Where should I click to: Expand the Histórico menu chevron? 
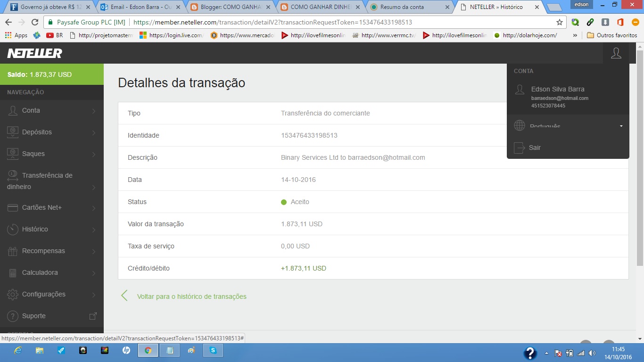(x=94, y=230)
